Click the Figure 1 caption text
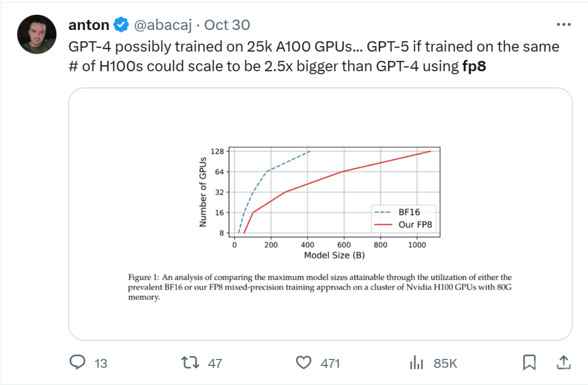The width and height of the screenshot is (588, 385). 320,287
